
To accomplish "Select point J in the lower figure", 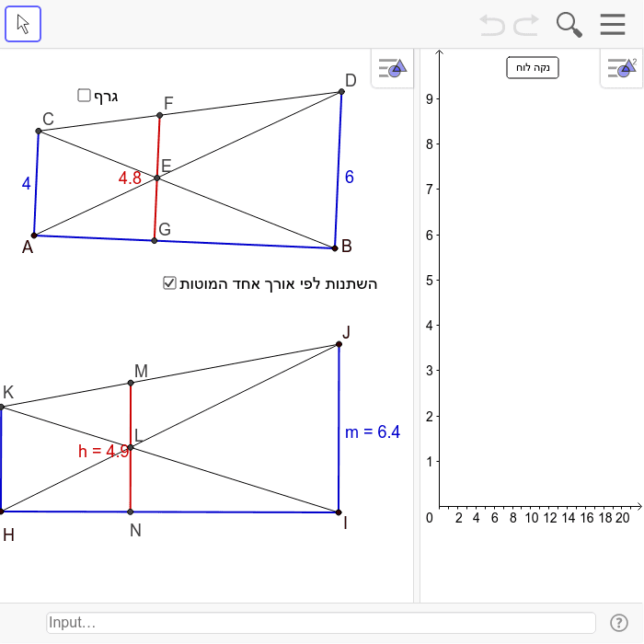I will pos(339,344).
